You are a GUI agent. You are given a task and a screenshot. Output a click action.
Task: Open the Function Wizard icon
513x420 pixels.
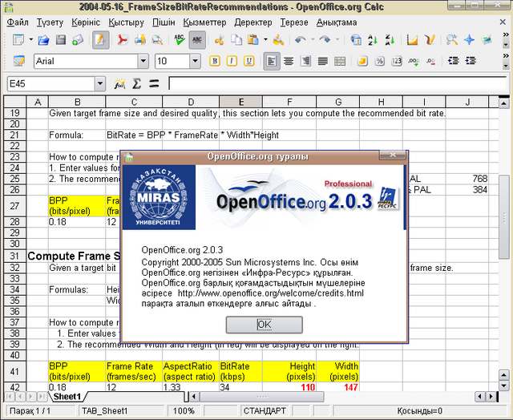pyautogui.click(x=120, y=83)
